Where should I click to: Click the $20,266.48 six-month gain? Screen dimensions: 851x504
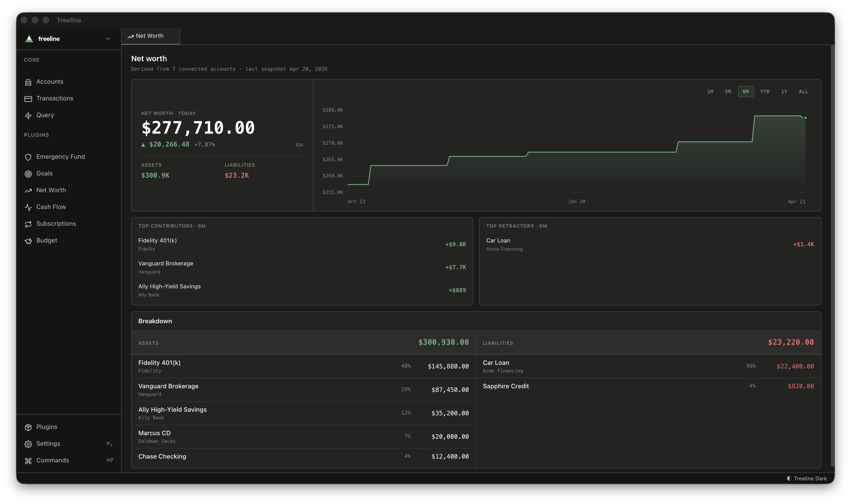[169, 145]
